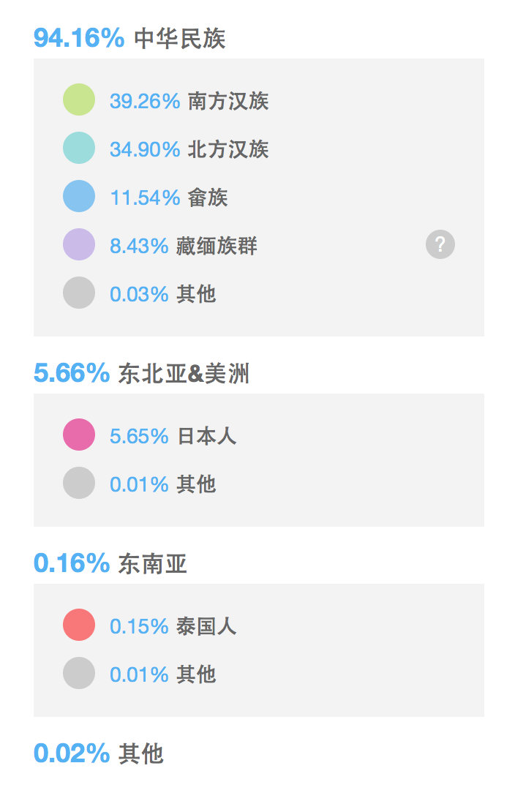Select the teal 北方汉族 color circle

coord(79,148)
